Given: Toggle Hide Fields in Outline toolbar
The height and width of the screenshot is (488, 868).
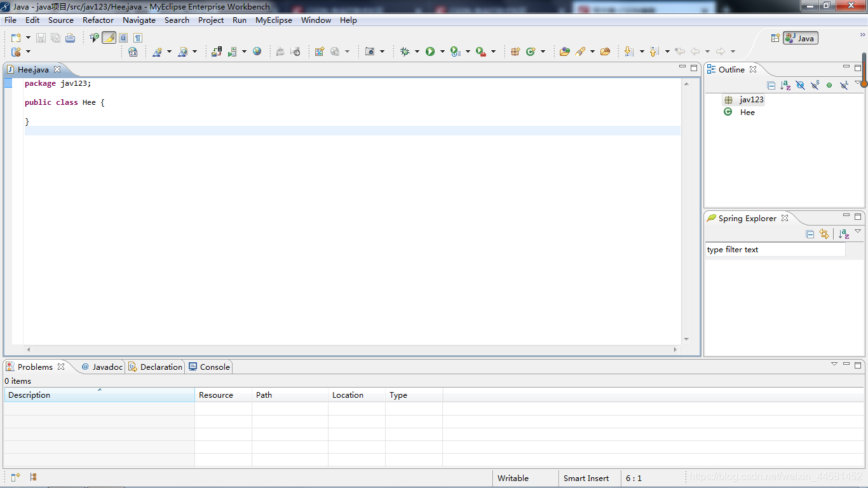Looking at the screenshot, I should [800, 85].
